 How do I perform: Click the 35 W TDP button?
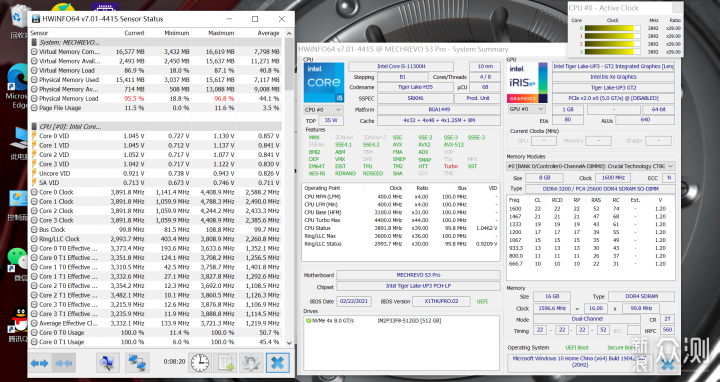coord(331,120)
